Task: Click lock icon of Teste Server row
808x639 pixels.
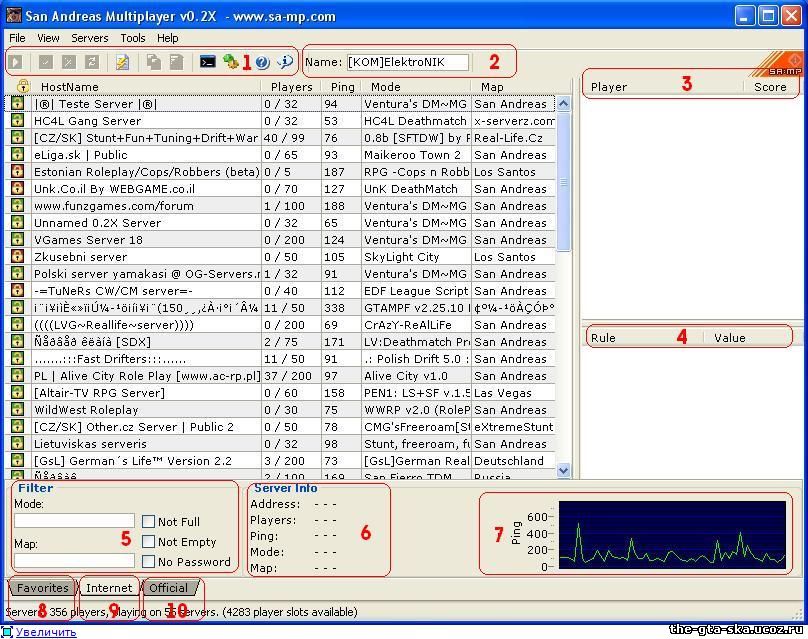Action: pyautogui.click(x=18, y=104)
